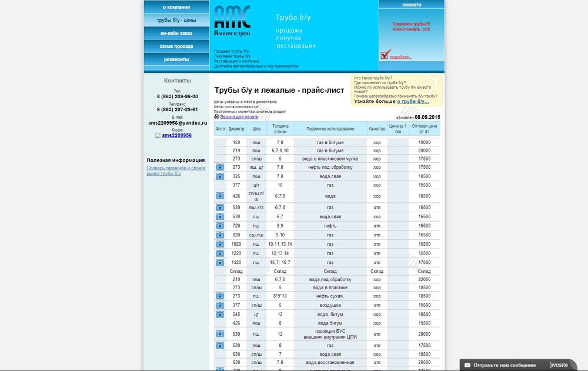Open photo icon for 1420 row
Viewport: 588px width, 371px height.
(220, 263)
